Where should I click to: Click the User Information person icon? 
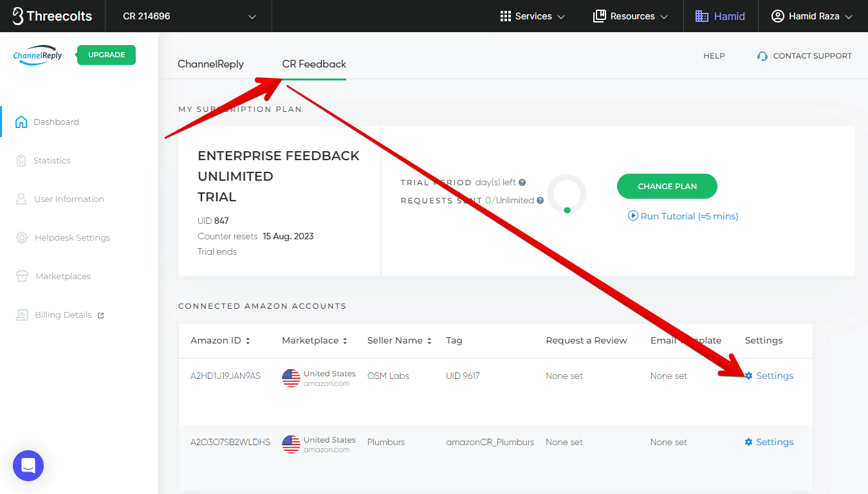click(21, 199)
